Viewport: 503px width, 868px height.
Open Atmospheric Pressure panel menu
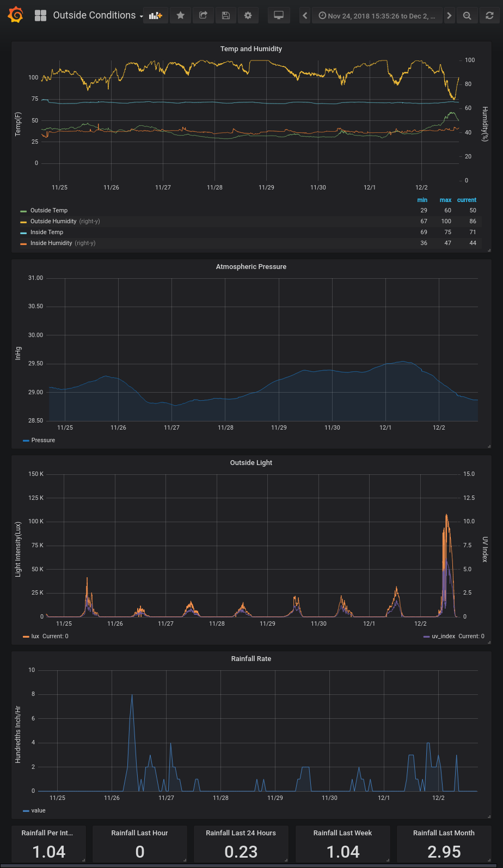pyautogui.click(x=251, y=266)
